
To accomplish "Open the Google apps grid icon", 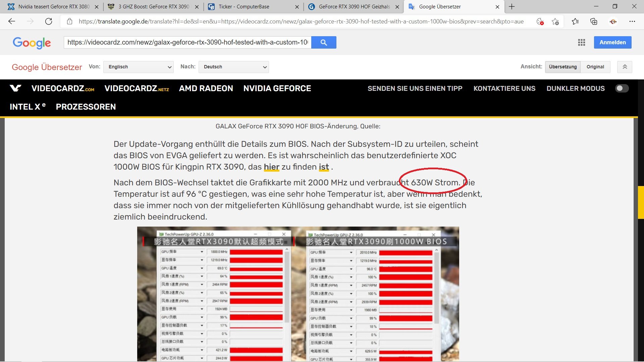I will (581, 43).
